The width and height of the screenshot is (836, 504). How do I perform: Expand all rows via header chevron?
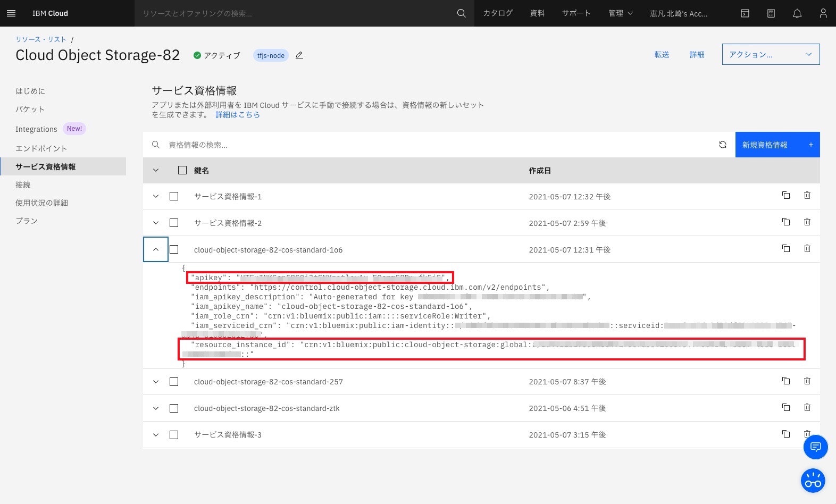click(x=156, y=170)
